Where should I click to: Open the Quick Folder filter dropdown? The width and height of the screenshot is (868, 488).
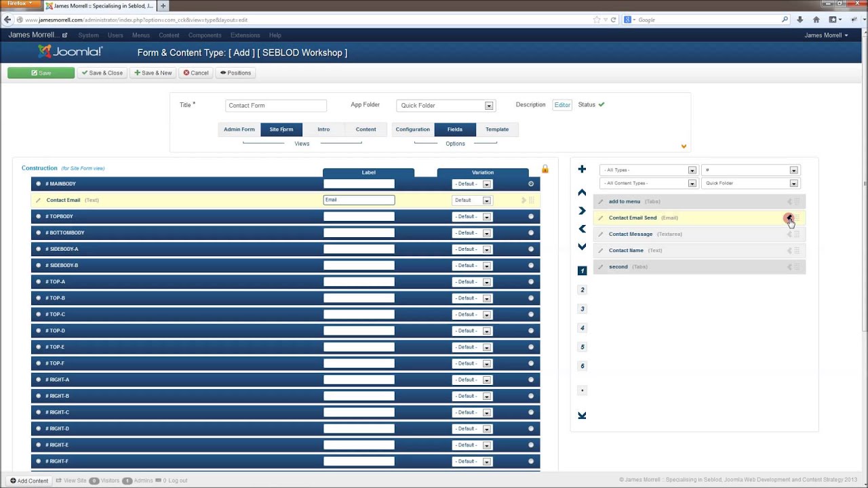point(750,183)
